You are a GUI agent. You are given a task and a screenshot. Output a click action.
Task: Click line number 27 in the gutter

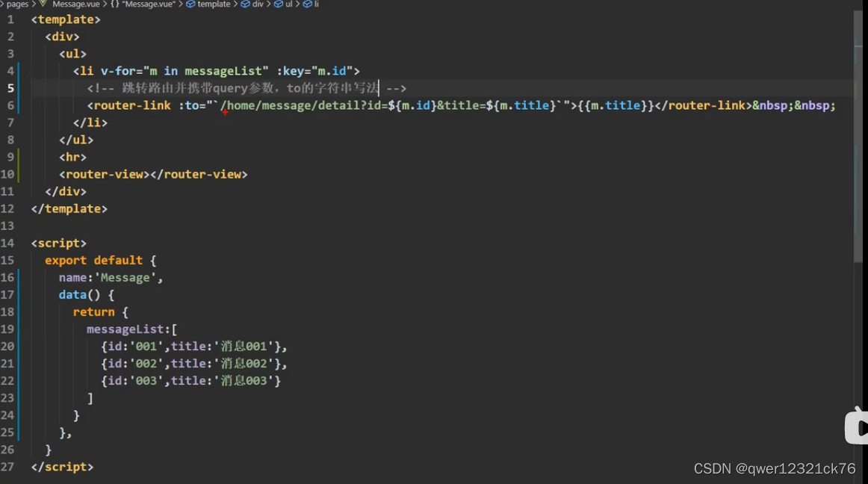click(7, 467)
